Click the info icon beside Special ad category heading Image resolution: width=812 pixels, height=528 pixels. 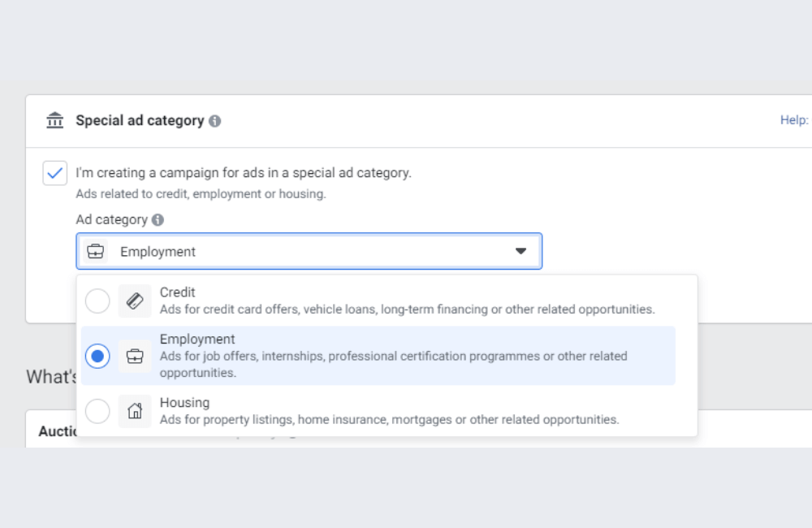tap(214, 119)
